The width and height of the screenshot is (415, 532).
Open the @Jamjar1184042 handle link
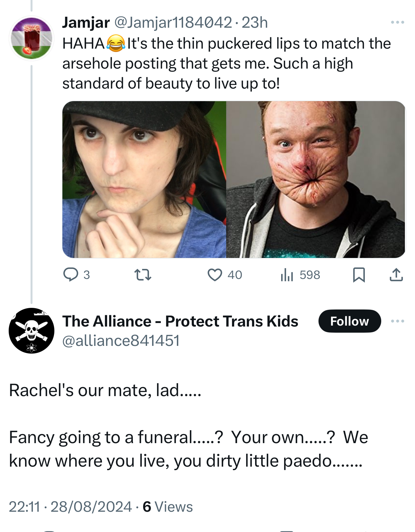173,22
